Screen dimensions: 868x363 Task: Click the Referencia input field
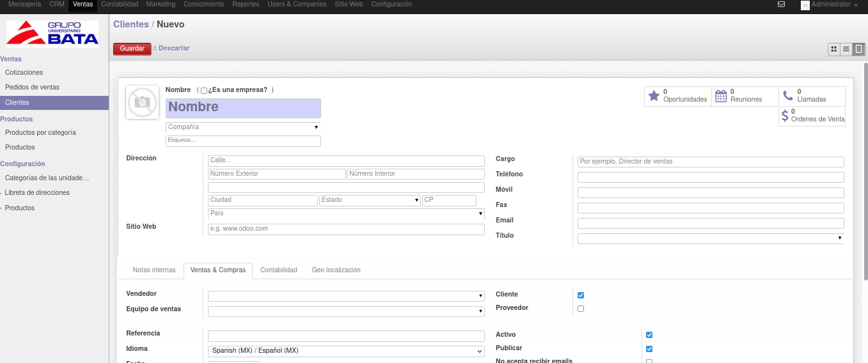pos(346,336)
